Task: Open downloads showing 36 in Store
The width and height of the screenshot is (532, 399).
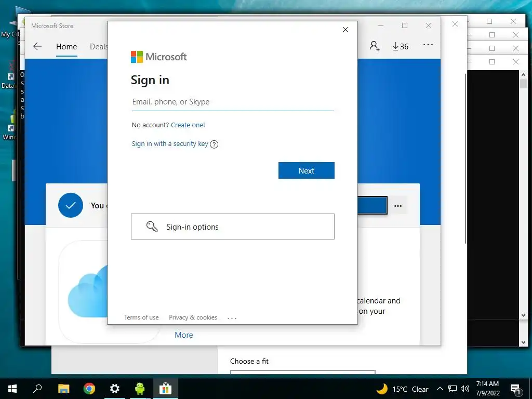Action: tap(401, 46)
